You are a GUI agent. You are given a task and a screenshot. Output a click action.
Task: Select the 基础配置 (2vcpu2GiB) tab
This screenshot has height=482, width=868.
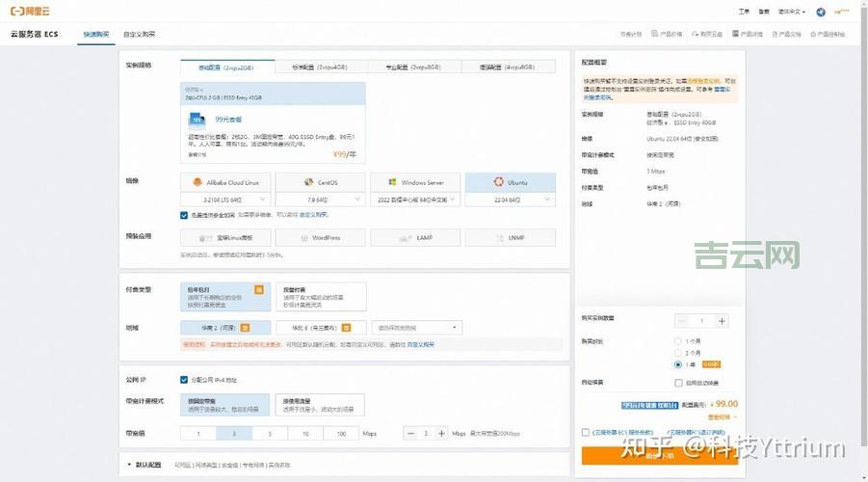(x=227, y=67)
